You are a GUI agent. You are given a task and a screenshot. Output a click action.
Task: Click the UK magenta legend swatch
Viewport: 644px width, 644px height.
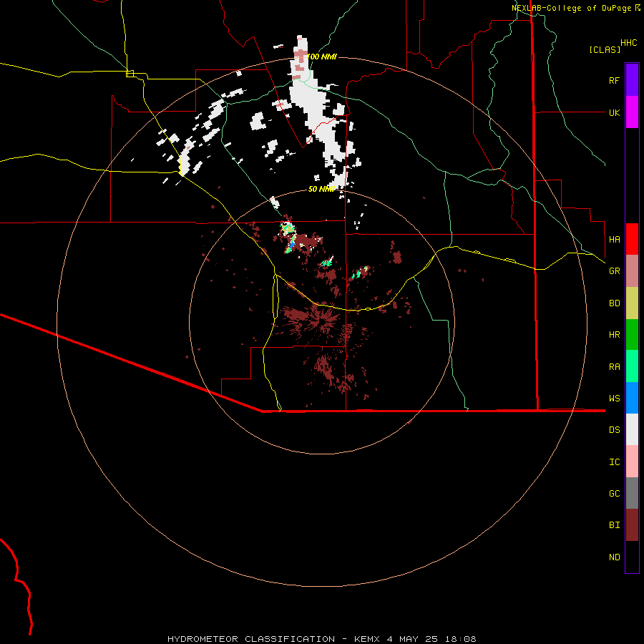(632, 112)
